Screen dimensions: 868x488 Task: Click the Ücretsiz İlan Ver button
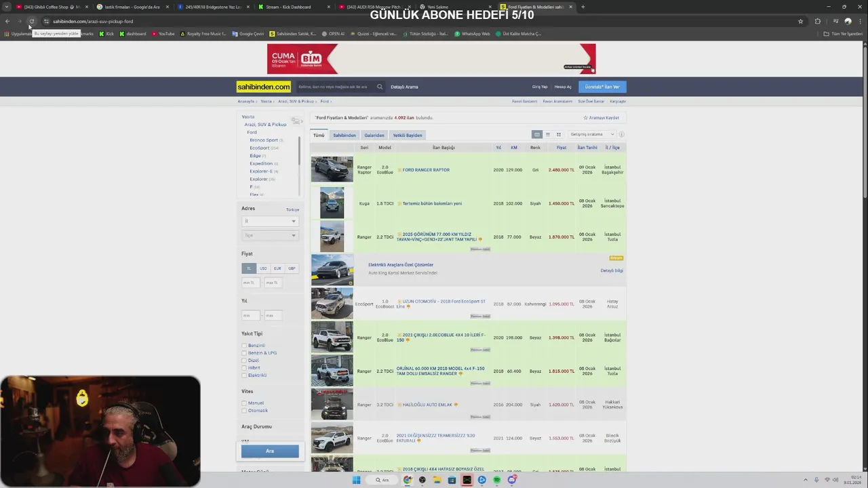pyautogui.click(x=602, y=87)
